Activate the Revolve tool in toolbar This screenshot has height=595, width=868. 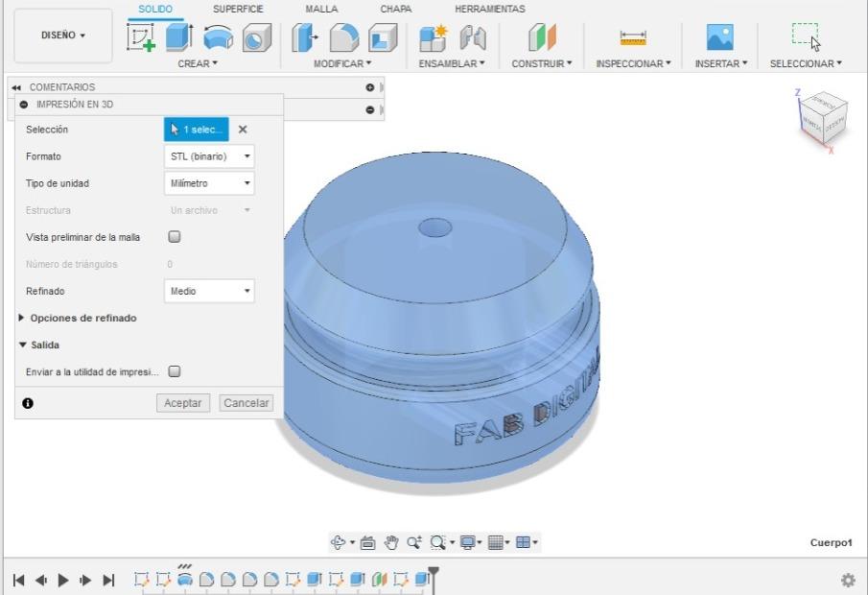tap(218, 37)
